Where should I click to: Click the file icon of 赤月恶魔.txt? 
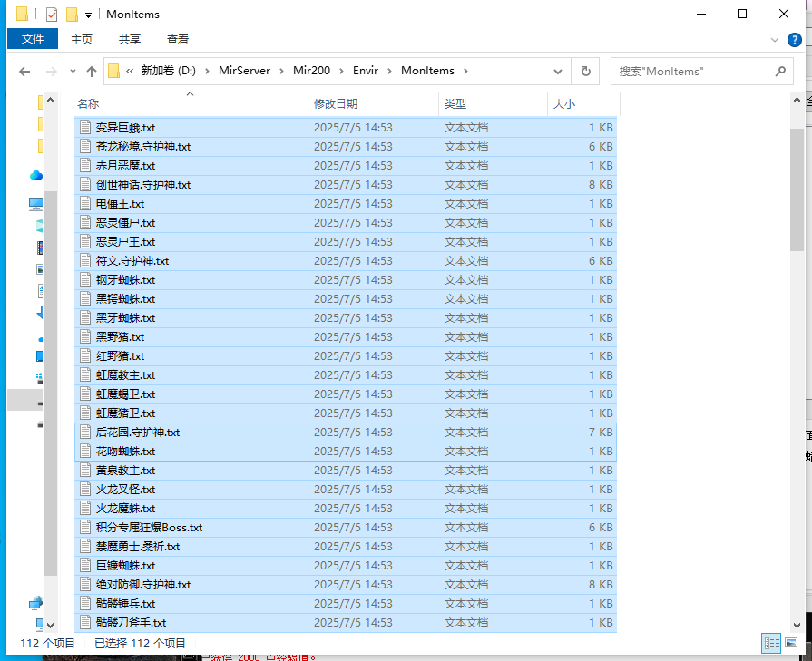[x=85, y=166]
